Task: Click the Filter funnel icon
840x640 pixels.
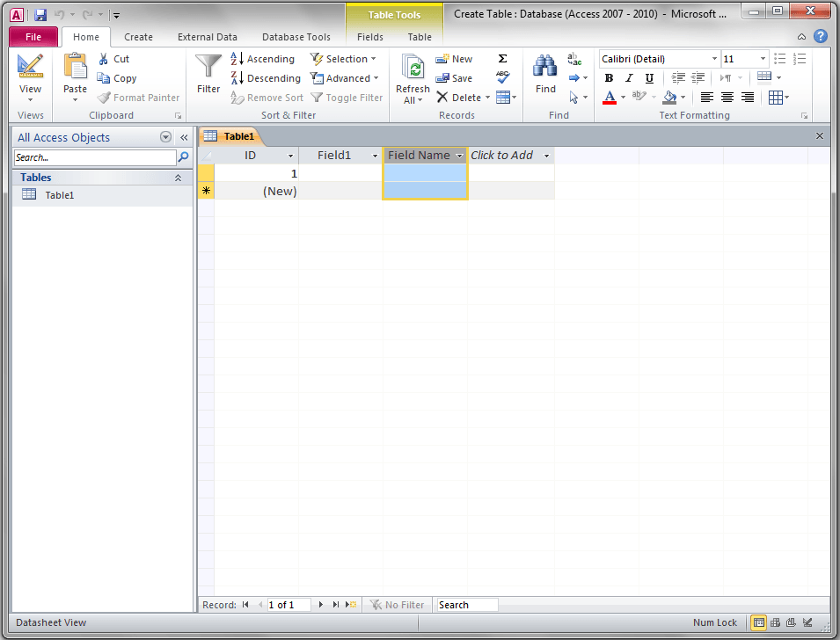Action: point(208,67)
